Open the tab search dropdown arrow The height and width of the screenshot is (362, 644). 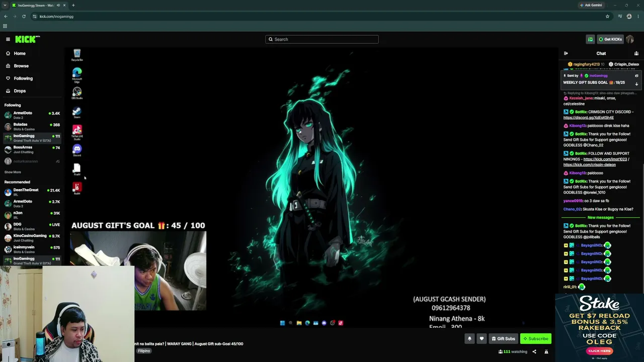pyautogui.click(x=5, y=5)
